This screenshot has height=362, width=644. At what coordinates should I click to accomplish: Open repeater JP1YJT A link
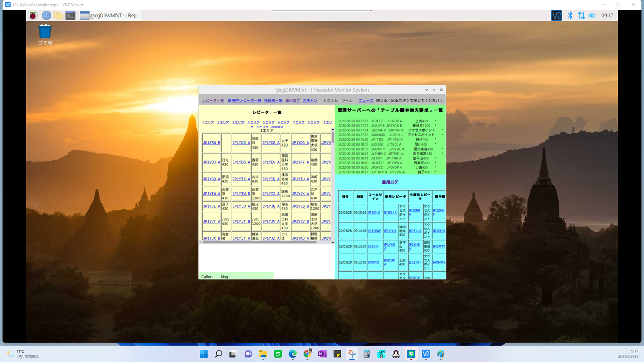click(x=212, y=221)
